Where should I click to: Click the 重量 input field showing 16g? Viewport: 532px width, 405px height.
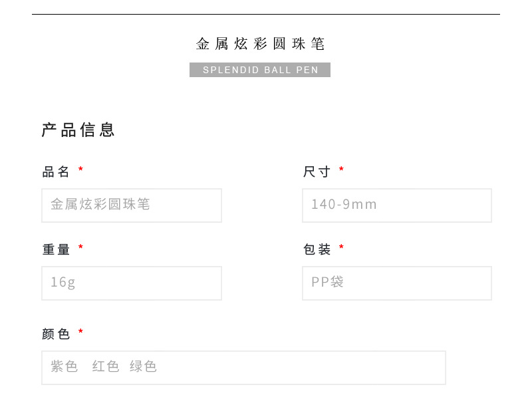pos(132,283)
